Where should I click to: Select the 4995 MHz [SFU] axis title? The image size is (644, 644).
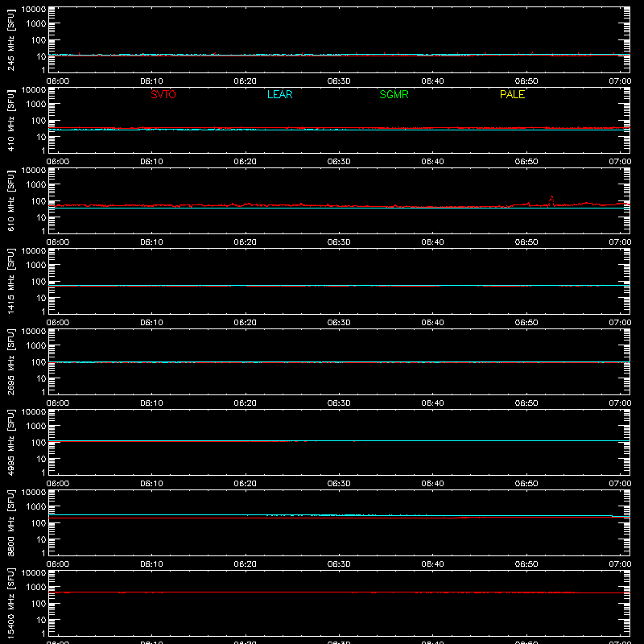pos(10,442)
